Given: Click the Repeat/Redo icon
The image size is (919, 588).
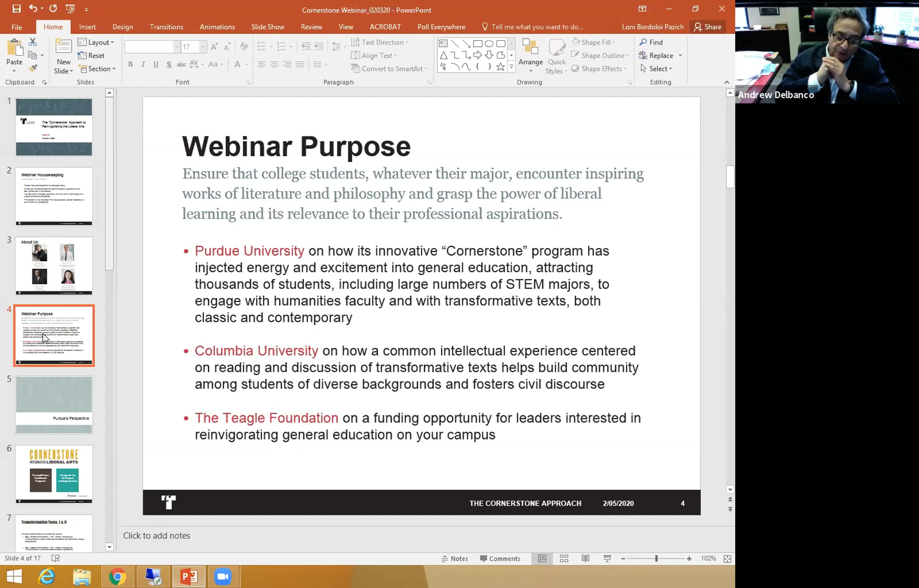Looking at the screenshot, I should [x=53, y=9].
